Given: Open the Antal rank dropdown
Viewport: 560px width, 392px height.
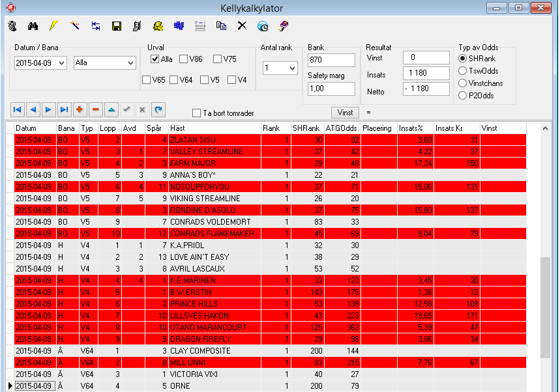Looking at the screenshot, I should [292, 68].
